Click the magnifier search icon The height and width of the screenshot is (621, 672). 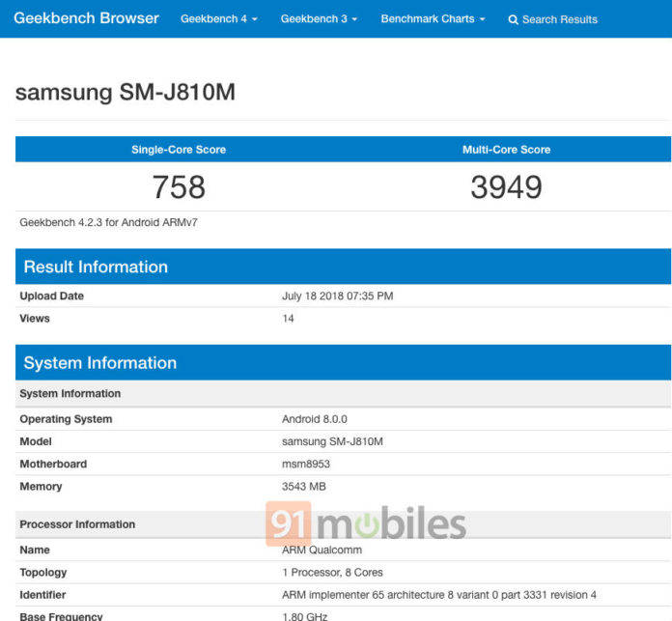coord(513,19)
